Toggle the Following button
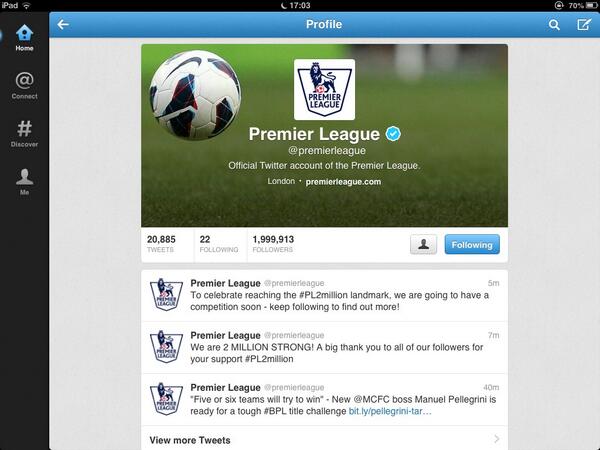The image size is (600, 450). (x=472, y=245)
